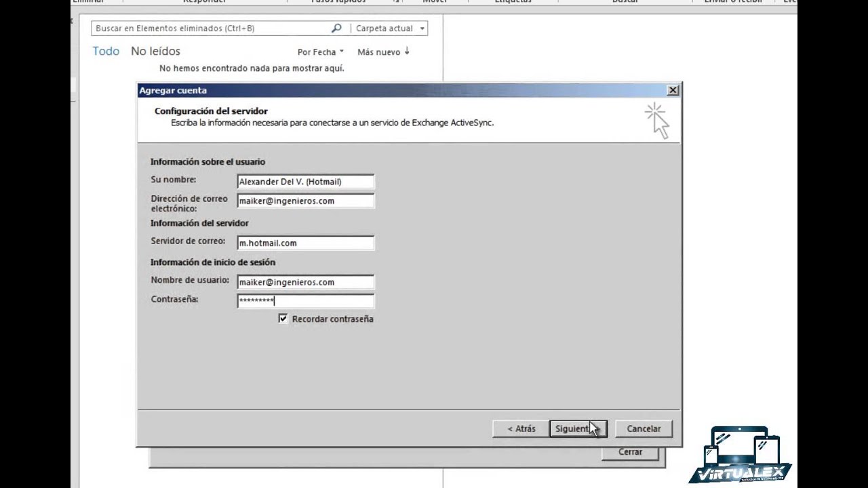Image resolution: width=868 pixels, height=488 pixels.
Task: Click the Dirección de correo electrónico field
Action: pyautogui.click(x=305, y=201)
